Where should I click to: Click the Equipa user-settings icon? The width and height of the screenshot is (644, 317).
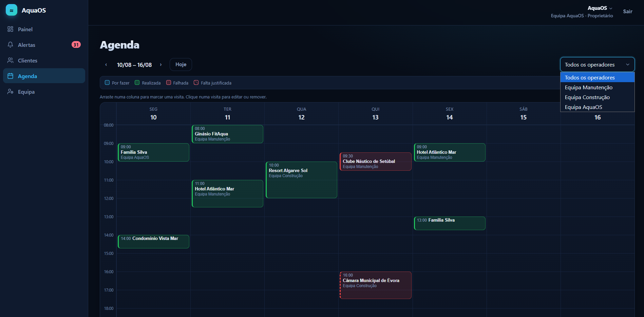[x=11, y=92]
